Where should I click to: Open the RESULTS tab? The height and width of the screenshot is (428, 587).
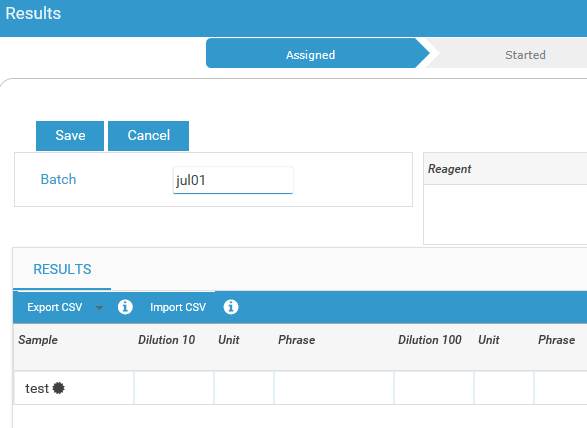click(x=62, y=269)
